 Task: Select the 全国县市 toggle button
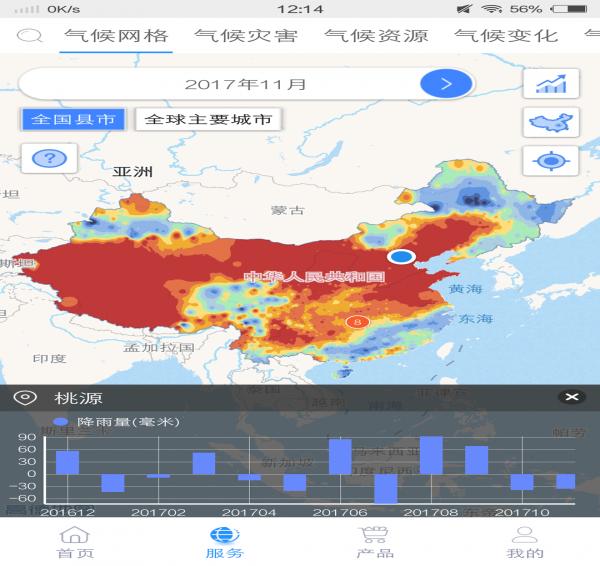click(x=73, y=119)
